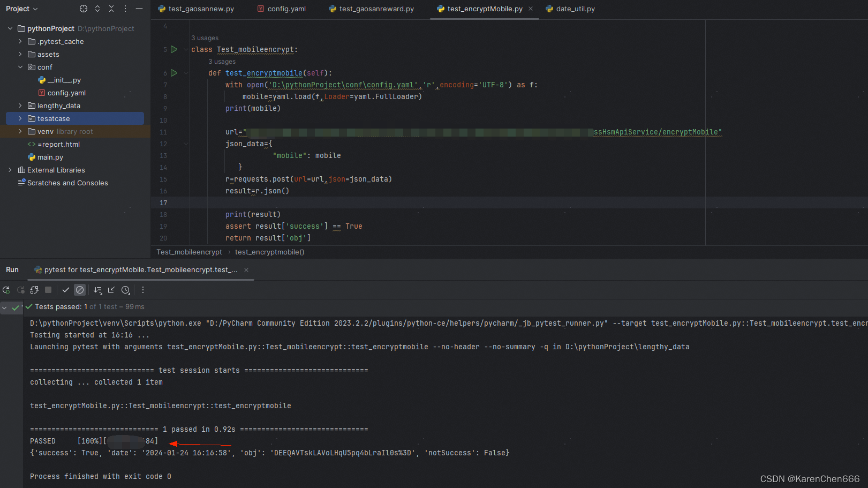Open Test History clock icon
The width and height of the screenshot is (868, 488).
125,290
